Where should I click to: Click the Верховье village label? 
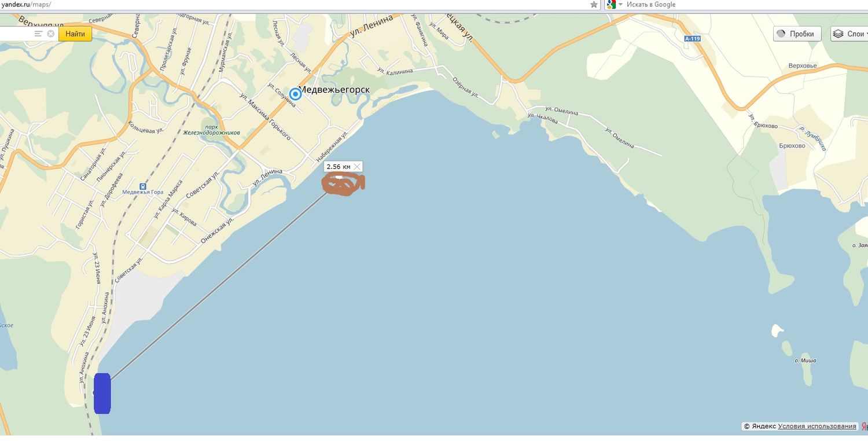(803, 65)
